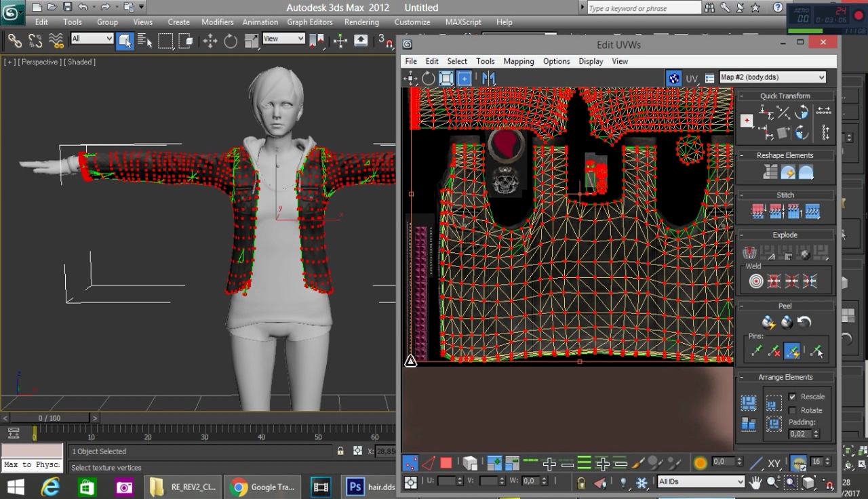Screen dimensions: 868x499
Task: Open the Graph Editors menu
Action: coord(309,22)
